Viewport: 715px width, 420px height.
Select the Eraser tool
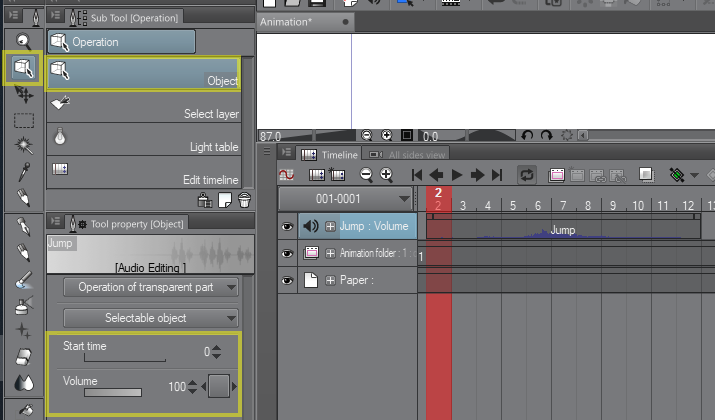pyautogui.click(x=24, y=357)
